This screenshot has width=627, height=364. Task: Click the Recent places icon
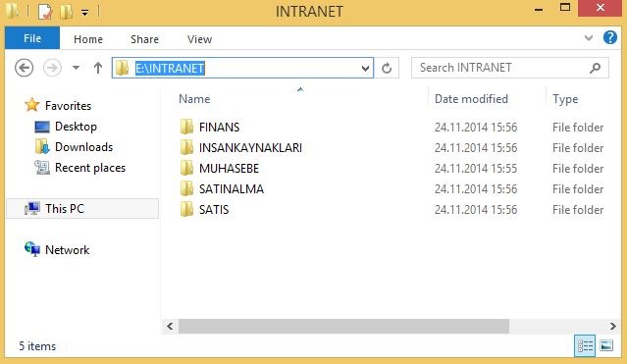[42, 167]
